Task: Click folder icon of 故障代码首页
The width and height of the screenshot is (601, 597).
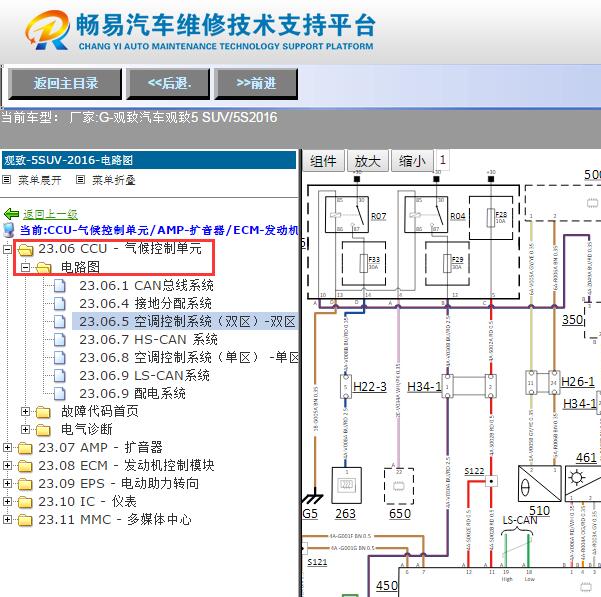Action: tap(43, 412)
